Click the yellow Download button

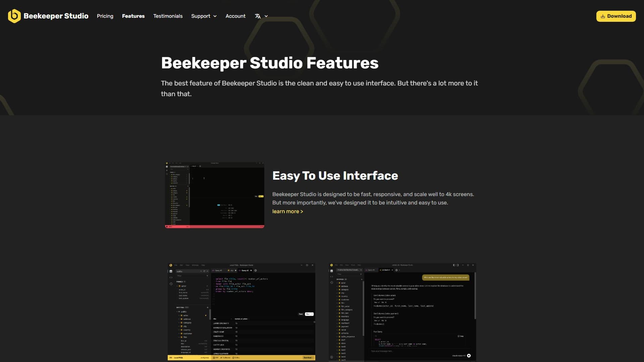coord(616,16)
